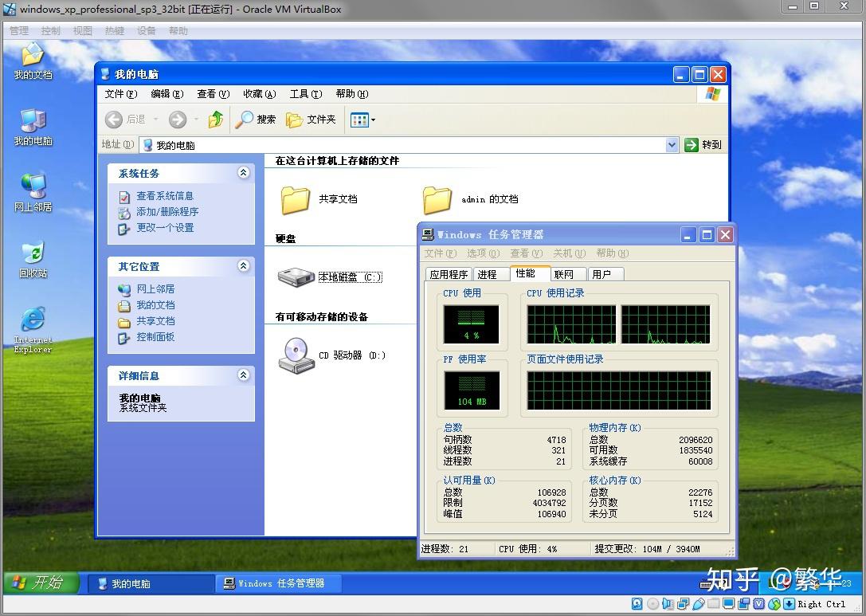
Task: Open the VirtualBox 设备 menu
Action: coord(147,31)
